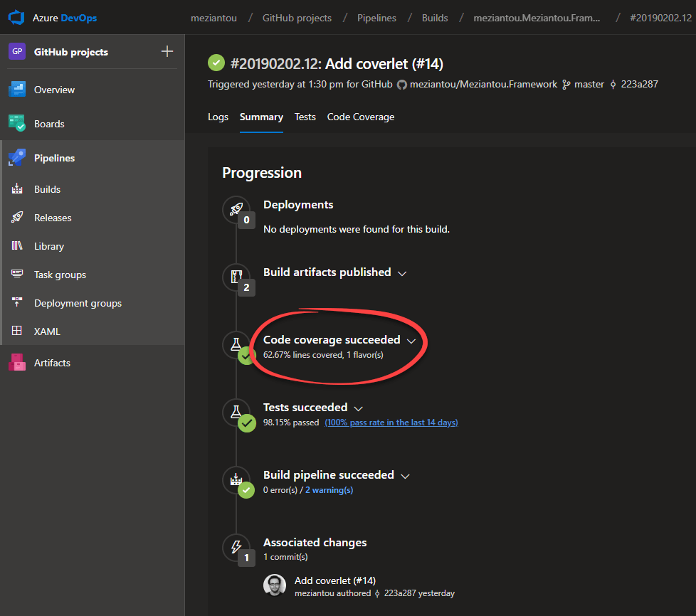The height and width of the screenshot is (616, 696).
Task: Open 100% pass rate link
Action: click(x=391, y=423)
